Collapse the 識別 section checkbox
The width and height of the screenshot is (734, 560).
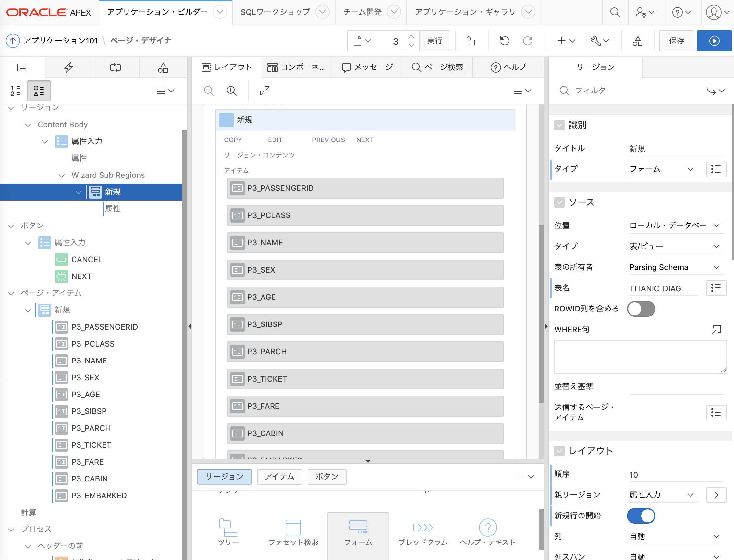click(559, 125)
